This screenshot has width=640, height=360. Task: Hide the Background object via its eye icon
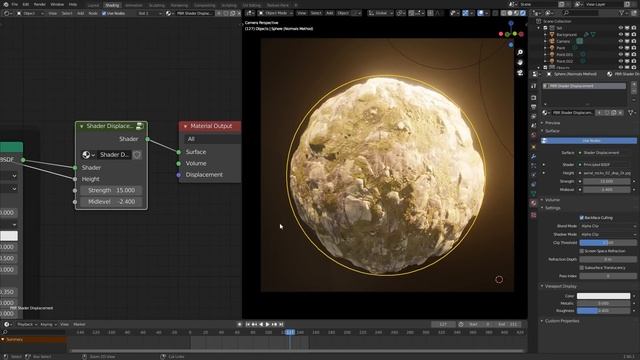pos(620,35)
